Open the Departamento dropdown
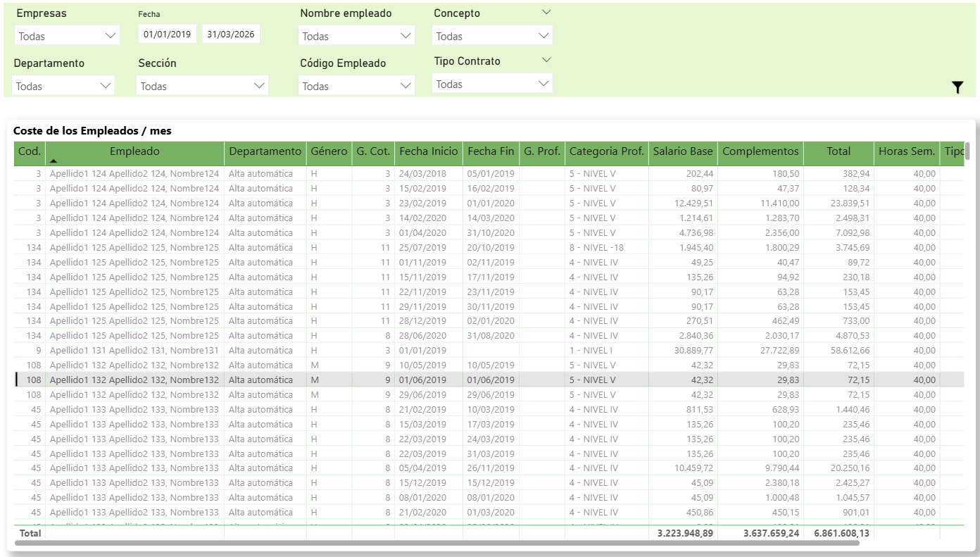Image resolution: width=980 pixels, height=557 pixels. pos(63,86)
